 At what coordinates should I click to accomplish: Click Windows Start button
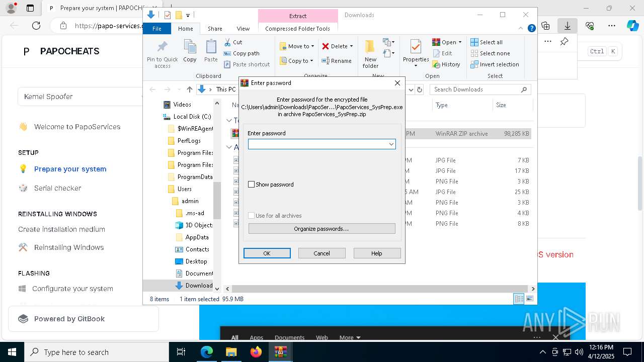(12, 352)
